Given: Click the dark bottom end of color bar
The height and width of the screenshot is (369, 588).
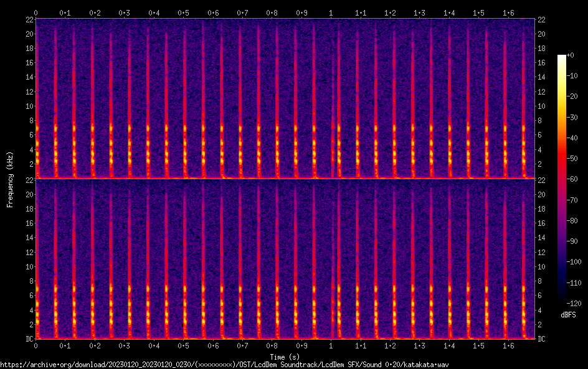Looking at the screenshot, I should [561, 304].
